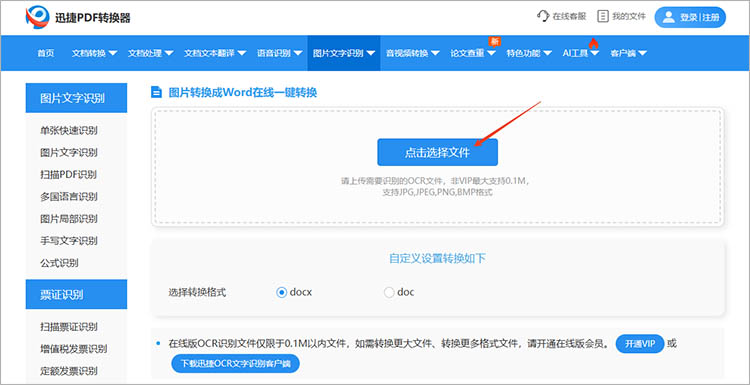Screen dimensions: 750x385
Task: Select 多国语言识别 in the sidebar
Action: tap(69, 197)
